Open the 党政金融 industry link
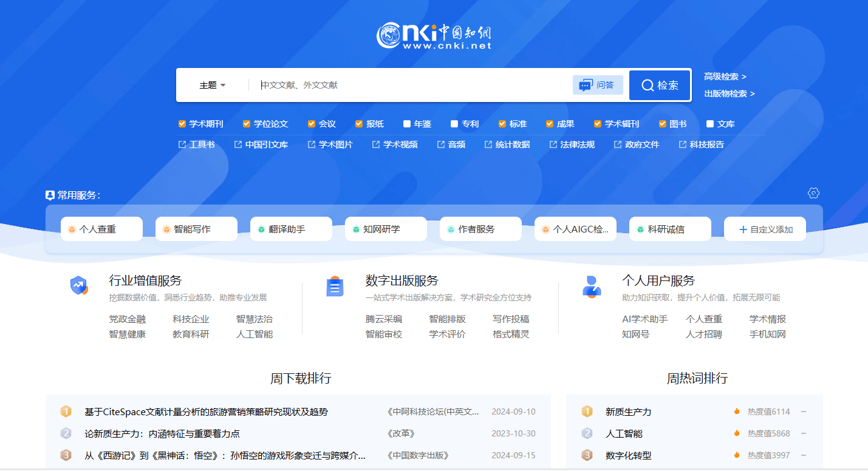The height and width of the screenshot is (471, 868). coord(127,319)
